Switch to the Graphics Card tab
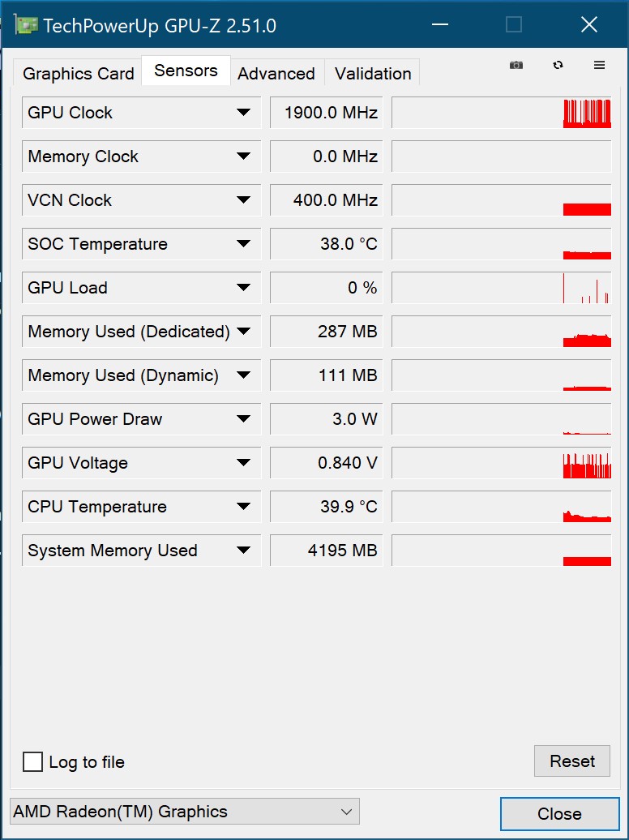 [x=78, y=74]
